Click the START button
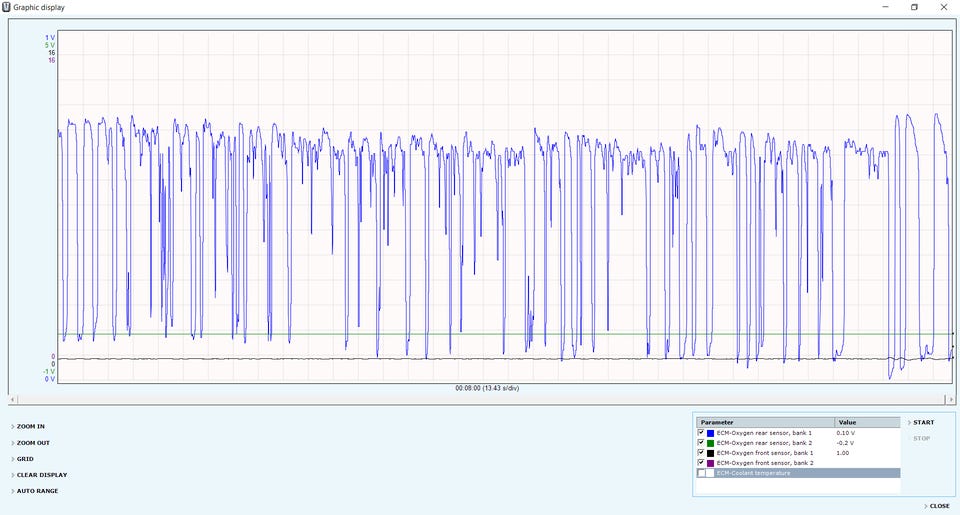Viewport: 960px width, 515px height. [x=923, y=423]
